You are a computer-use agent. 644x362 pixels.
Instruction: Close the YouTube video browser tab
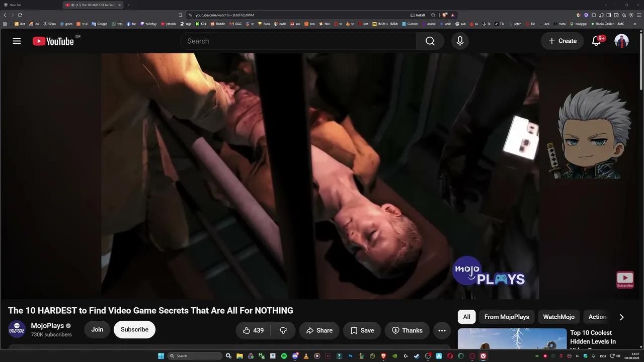coord(119,5)
